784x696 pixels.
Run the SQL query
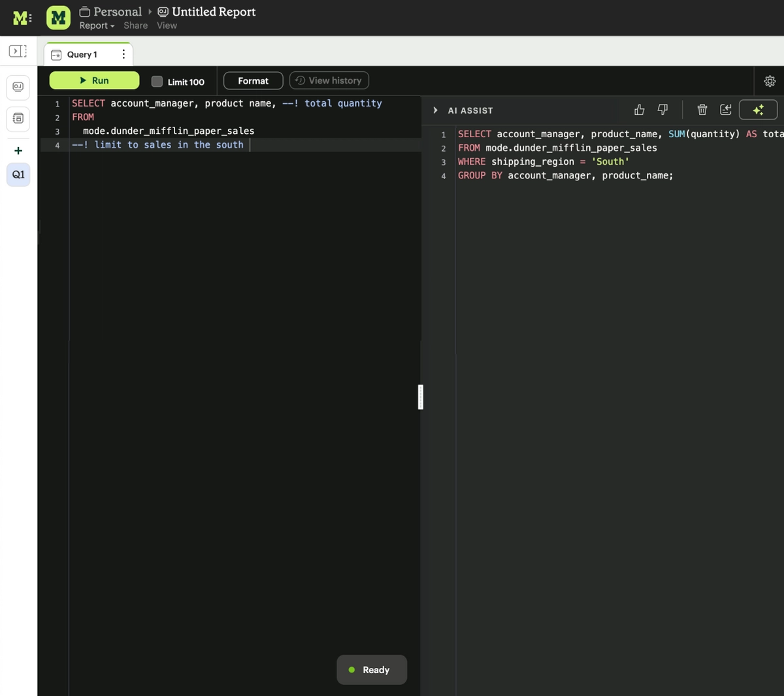tap(94, 80)
